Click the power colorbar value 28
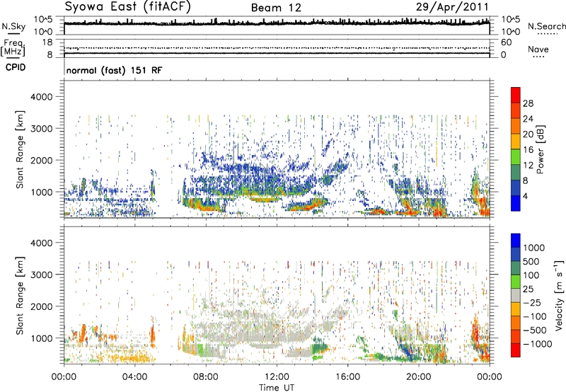The height and width of the screenshot is (392, 566). click(528, 103)
